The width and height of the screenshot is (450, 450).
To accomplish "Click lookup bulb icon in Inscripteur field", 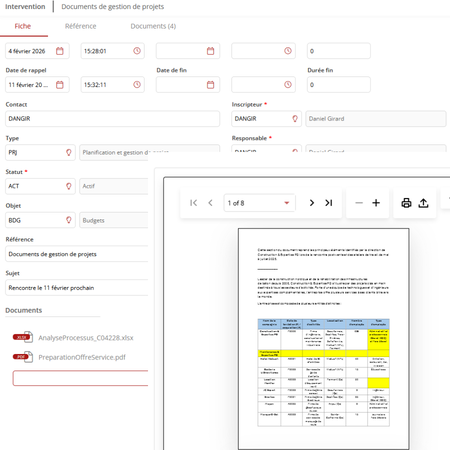I will pos(295,119).
